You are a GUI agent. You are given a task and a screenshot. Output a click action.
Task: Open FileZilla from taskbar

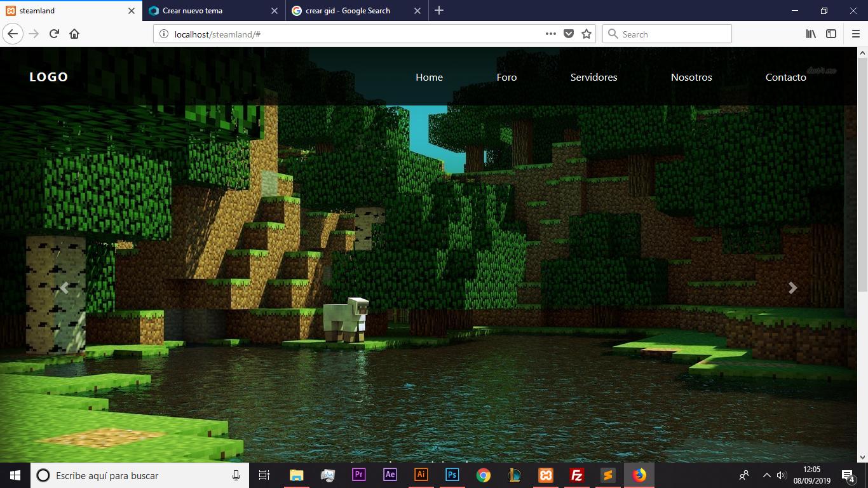[577, 475]
